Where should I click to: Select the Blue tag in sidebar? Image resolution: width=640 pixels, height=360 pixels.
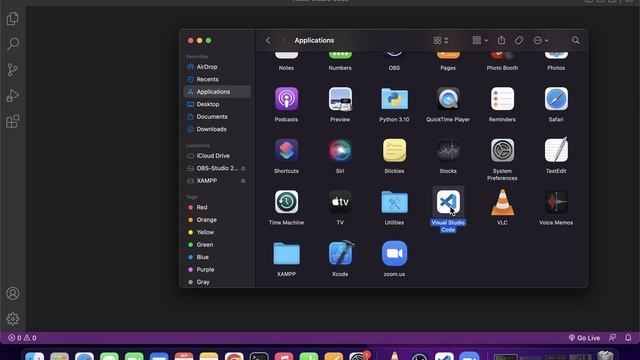217,257
